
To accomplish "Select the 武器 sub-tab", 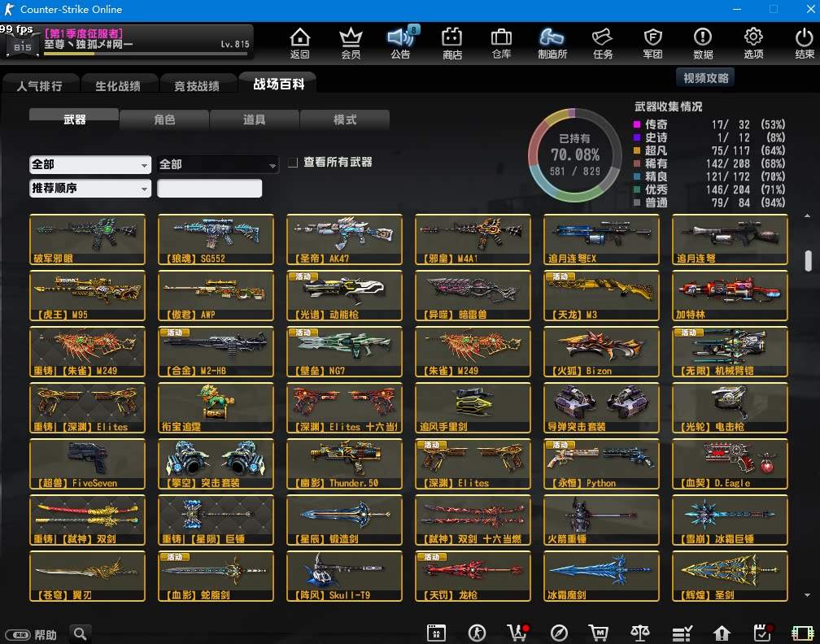I will click(74, 120).
